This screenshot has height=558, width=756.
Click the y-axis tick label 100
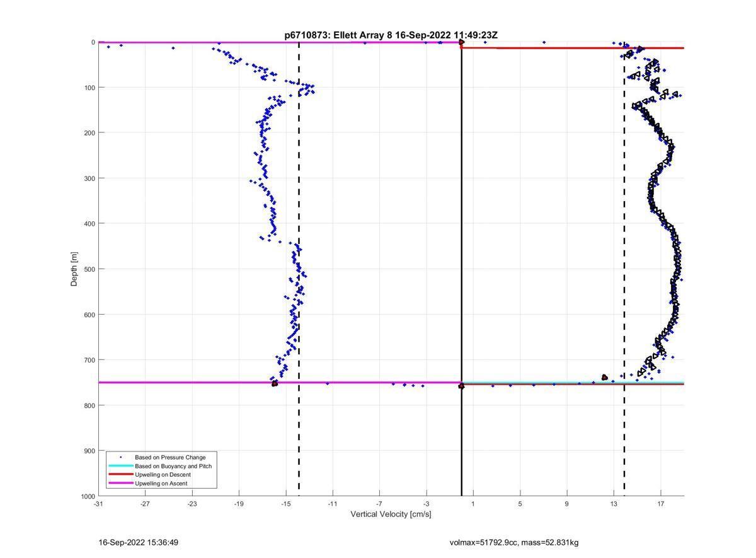coord(89,87)
